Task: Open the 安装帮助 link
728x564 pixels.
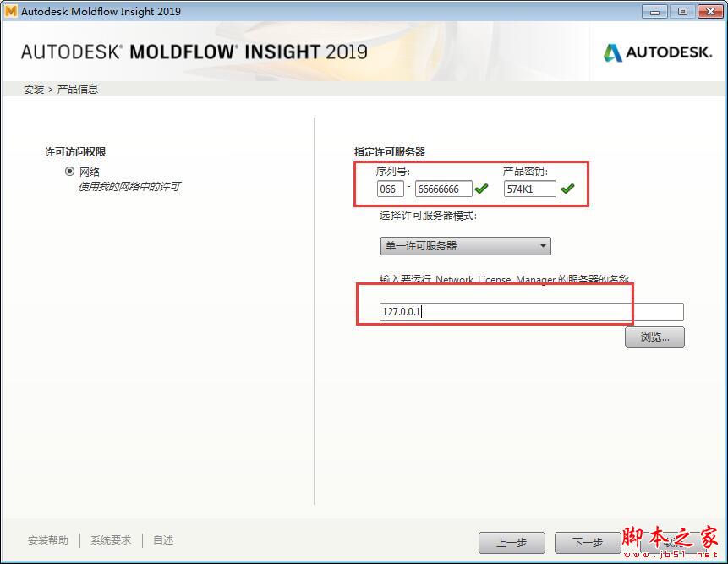Action: [48, 540]
